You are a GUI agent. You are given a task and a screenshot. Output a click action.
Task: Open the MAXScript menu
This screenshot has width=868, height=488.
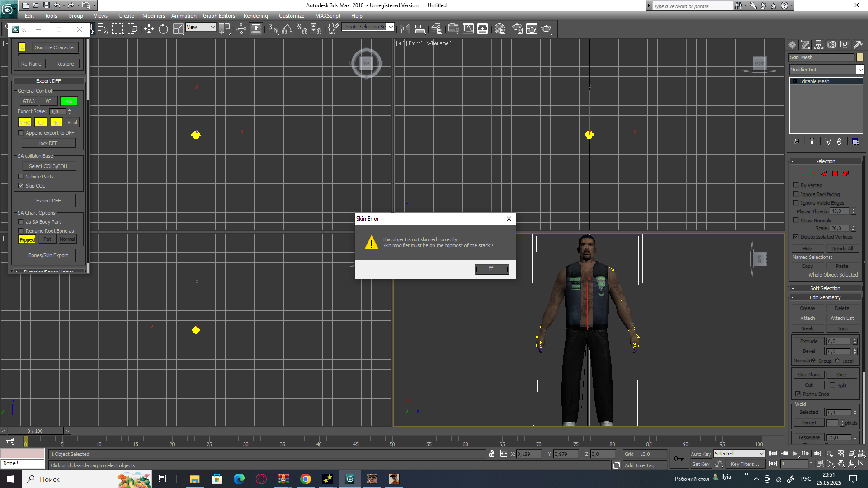(x=327, y=16)
